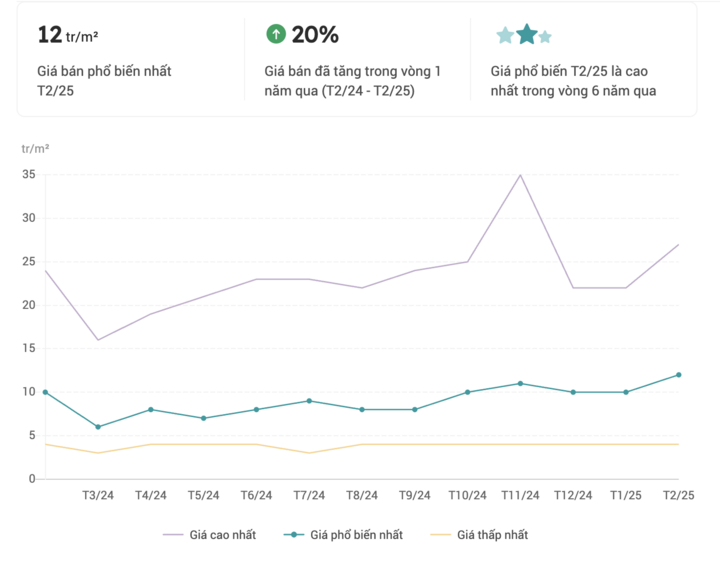720x561 pixels.
Task: Click the T6/24 x-axis label
Action: [x=256, y=495]
